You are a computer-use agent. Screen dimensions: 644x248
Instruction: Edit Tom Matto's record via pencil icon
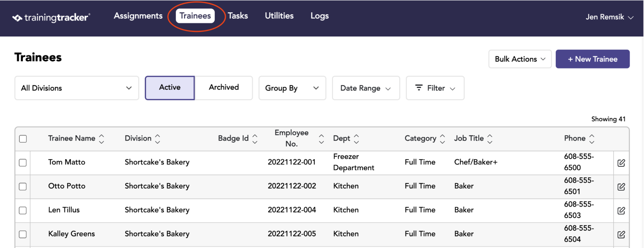pyautogui.click(x=621, y=163)
